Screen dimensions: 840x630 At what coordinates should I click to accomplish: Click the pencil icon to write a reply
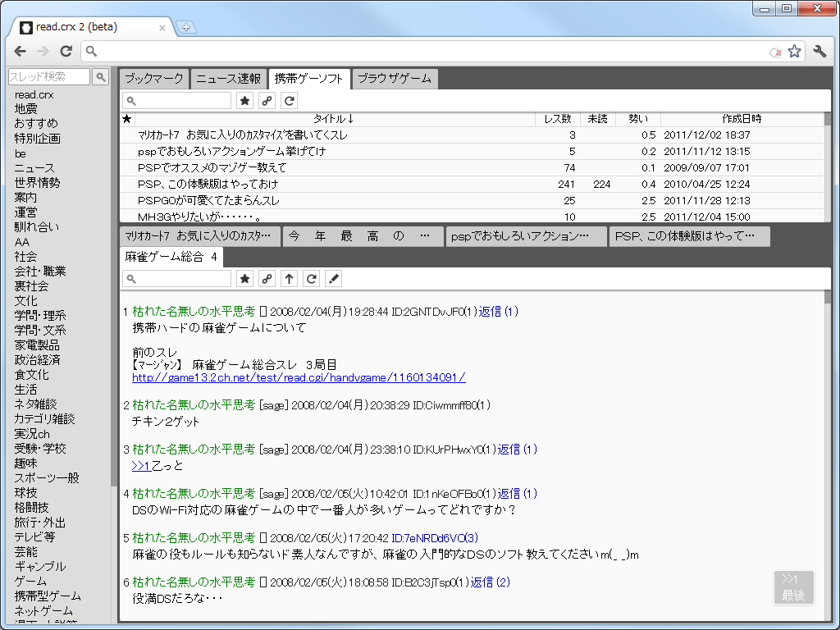(x=333, y=278)
